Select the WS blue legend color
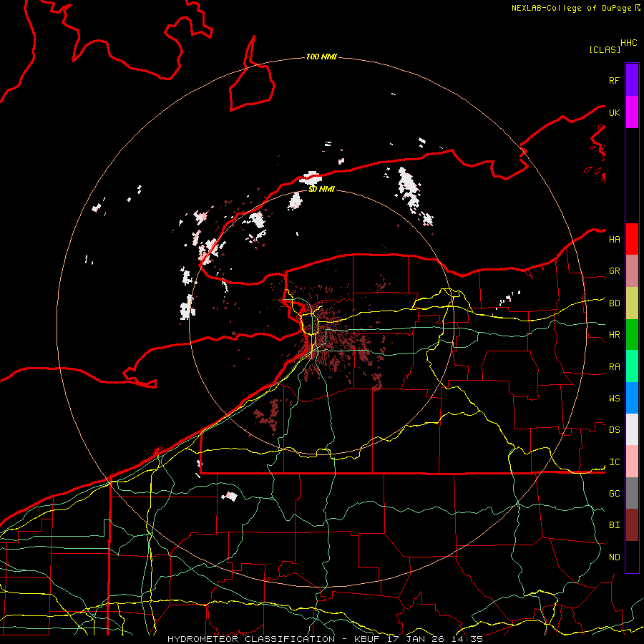Viewport: 644px width, 644px height. pos(632,398)
